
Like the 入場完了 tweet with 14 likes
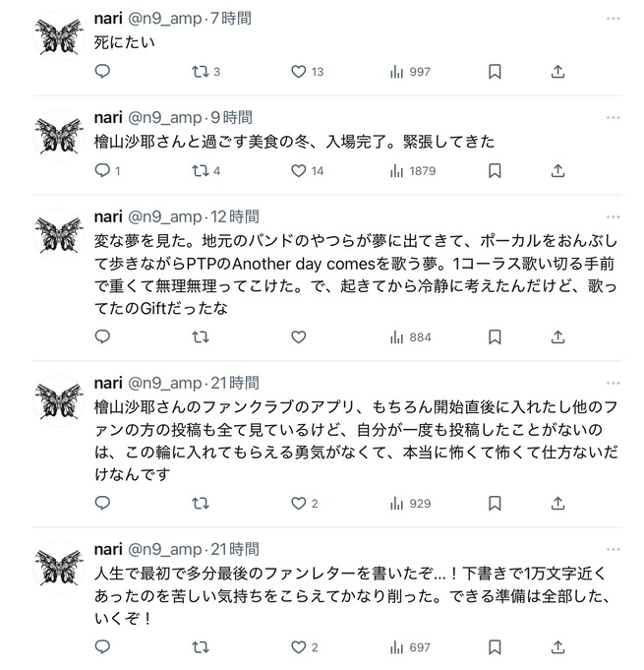307,171
